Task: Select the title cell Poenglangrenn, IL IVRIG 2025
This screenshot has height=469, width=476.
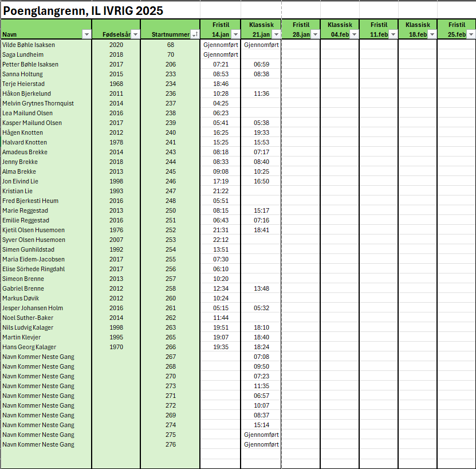Action: [83, 11]
